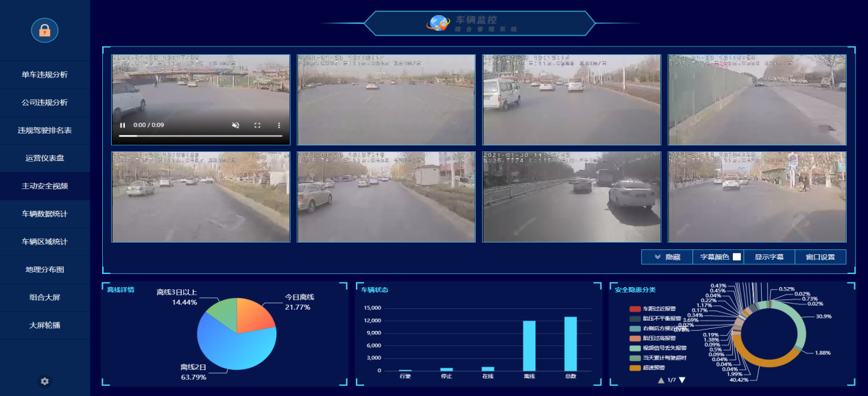Open 单车违规分析 from the sidebar
Image resolution: width=868 pixels, height=396 pixels.
[45, 75]
